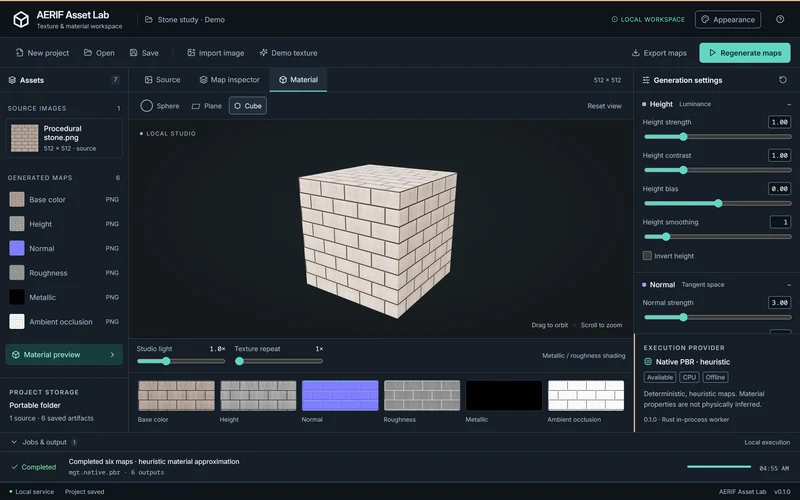Click the Material preview chevron arrow
800x500 pixels.
pos(112,355)
